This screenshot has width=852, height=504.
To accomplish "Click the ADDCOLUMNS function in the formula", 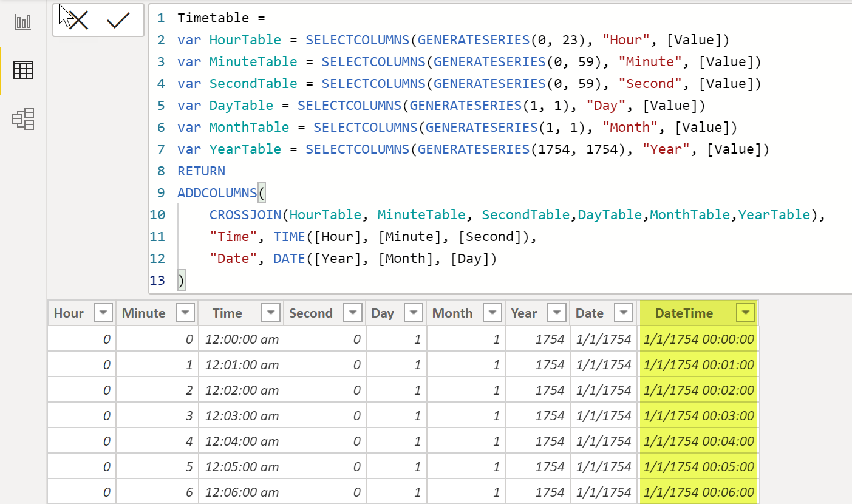I will [217, 193].
